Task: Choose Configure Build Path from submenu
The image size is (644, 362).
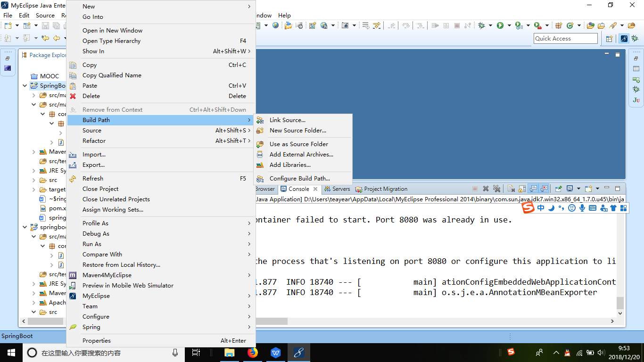Action: tap(303, 179)
